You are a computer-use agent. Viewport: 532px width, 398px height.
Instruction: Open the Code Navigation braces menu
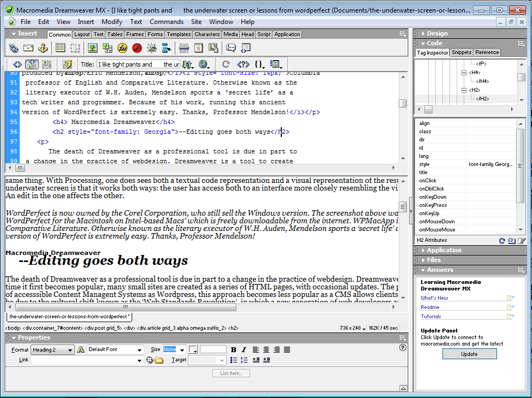pos(259,64)
